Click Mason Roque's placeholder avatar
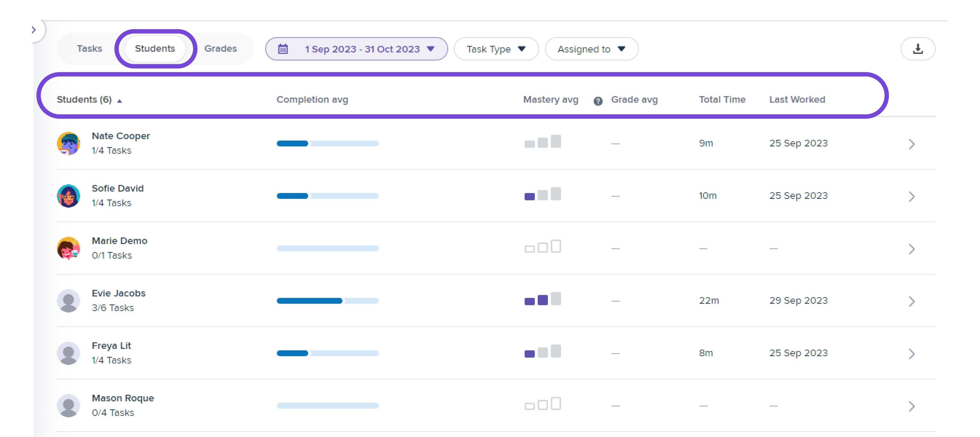The image size is (980, 437). [x=68, y=406]
